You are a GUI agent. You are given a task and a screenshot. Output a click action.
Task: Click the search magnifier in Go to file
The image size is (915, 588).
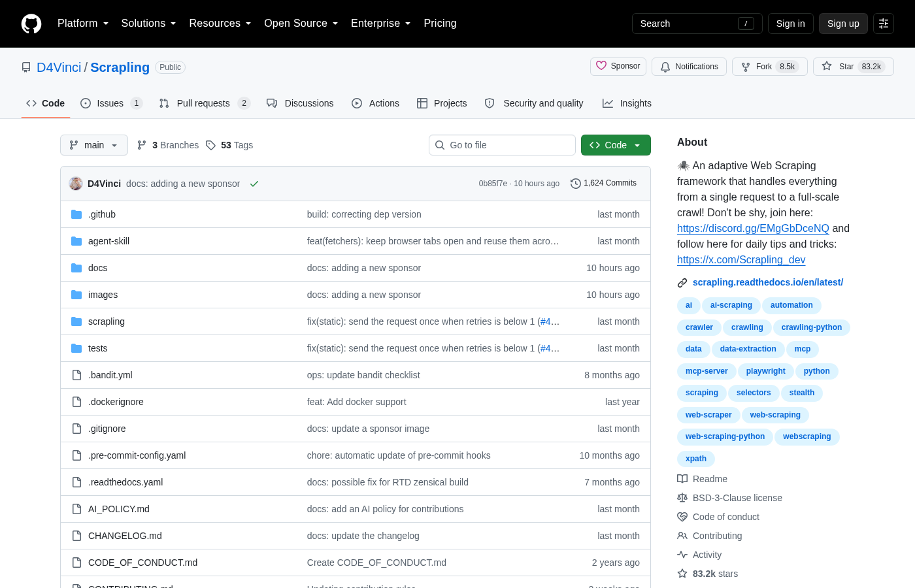(x=440, y=145)
